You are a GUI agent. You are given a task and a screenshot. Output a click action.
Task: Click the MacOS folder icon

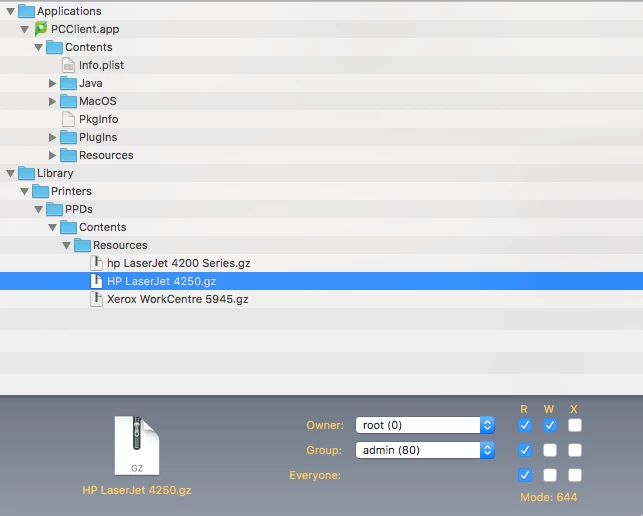coord(68,101)
